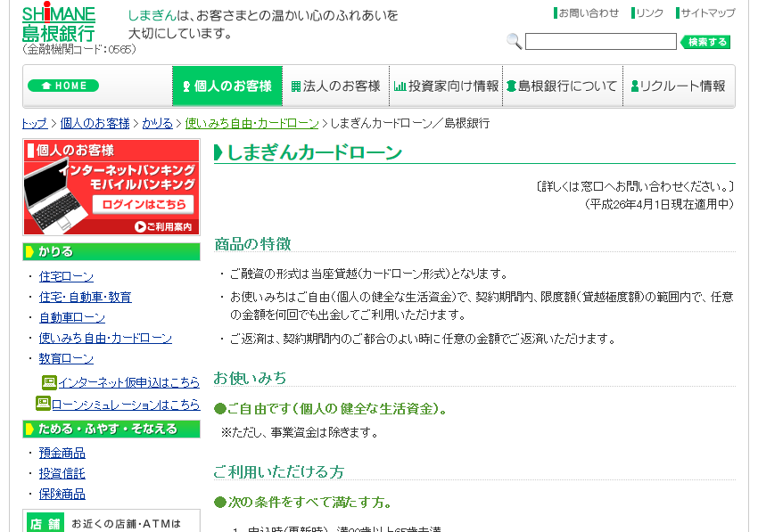Click the ご利用いただける方 section heading
Image resolution: width=758 pixels, height=532 pixels.
pyautogui.click(x=279, y=472)
